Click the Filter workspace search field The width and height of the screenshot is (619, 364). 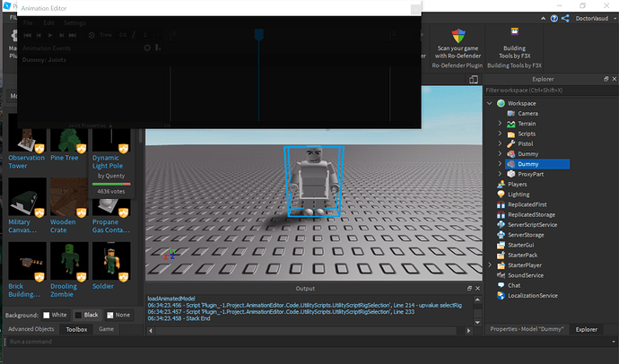551,91
